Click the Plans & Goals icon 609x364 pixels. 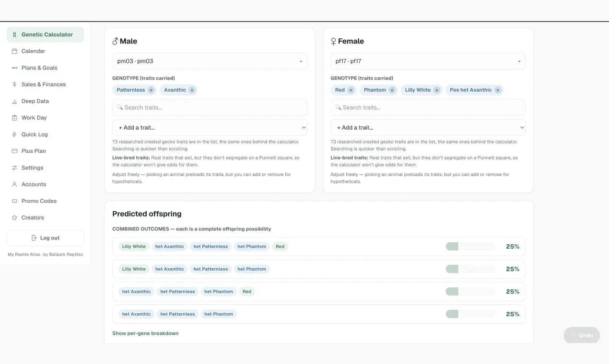coord(14,68)
